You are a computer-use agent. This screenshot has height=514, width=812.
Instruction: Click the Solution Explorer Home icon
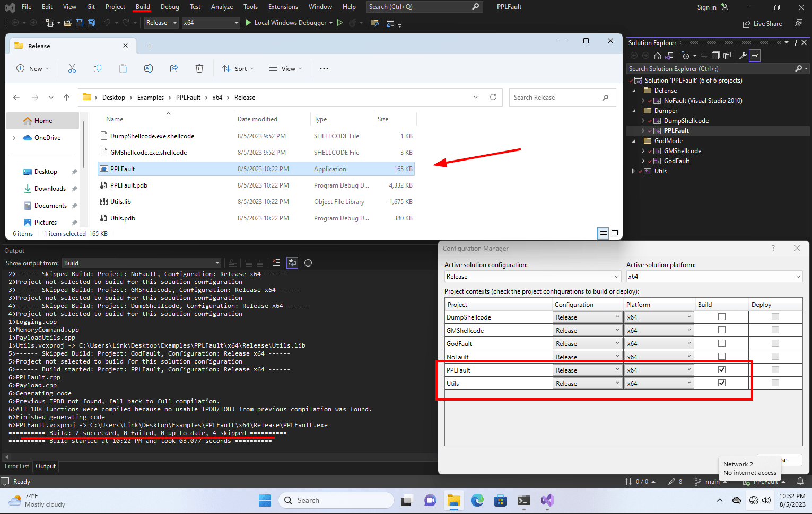pos(658,56)
